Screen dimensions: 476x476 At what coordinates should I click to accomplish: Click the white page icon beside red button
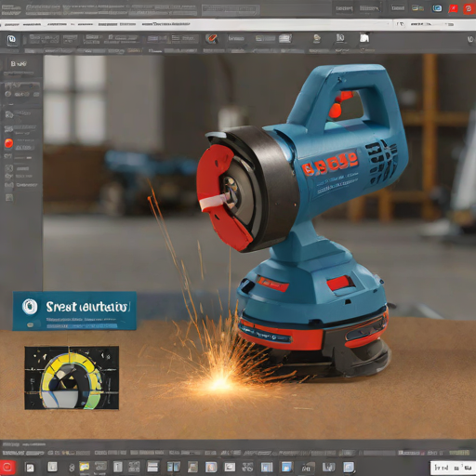pos(30,468)
